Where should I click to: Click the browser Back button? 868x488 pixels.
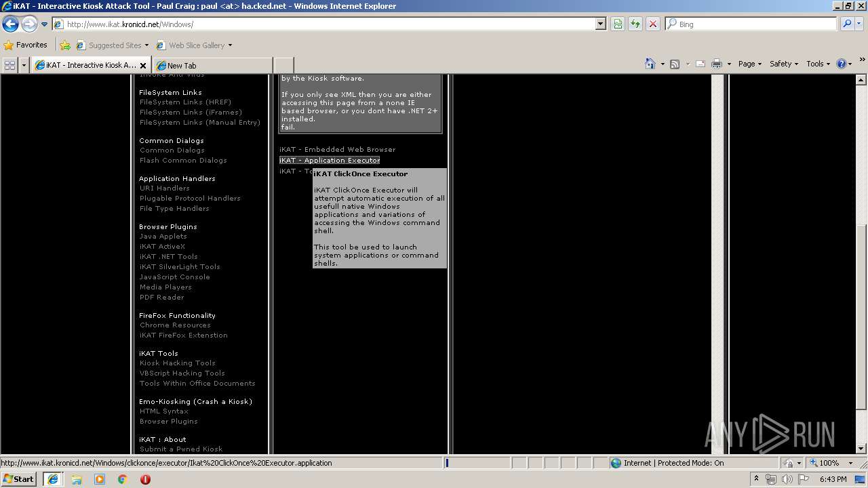[x=10, y=24]
